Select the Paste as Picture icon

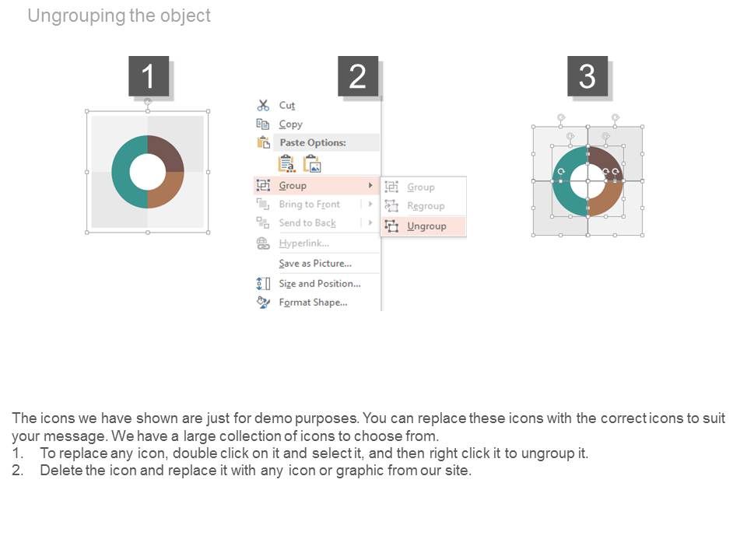click(x=313, y=164)
